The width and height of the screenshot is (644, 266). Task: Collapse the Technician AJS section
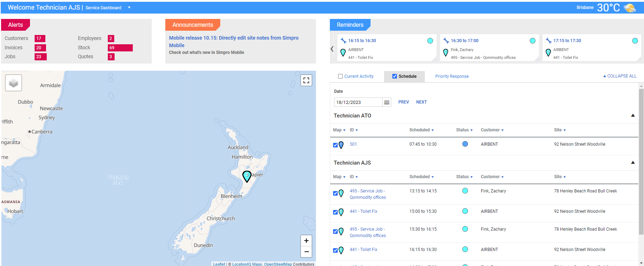(x=633, y=162)
